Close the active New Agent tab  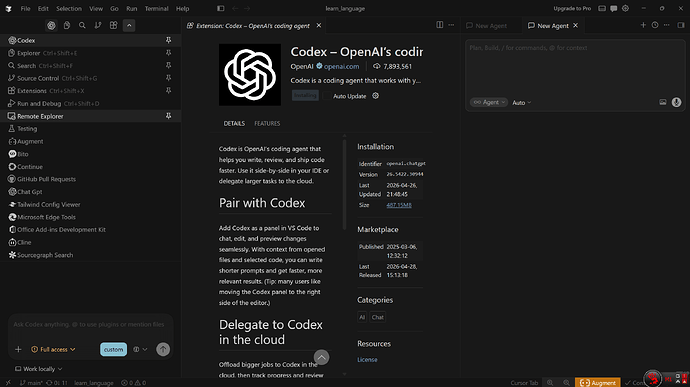point(575,26)
